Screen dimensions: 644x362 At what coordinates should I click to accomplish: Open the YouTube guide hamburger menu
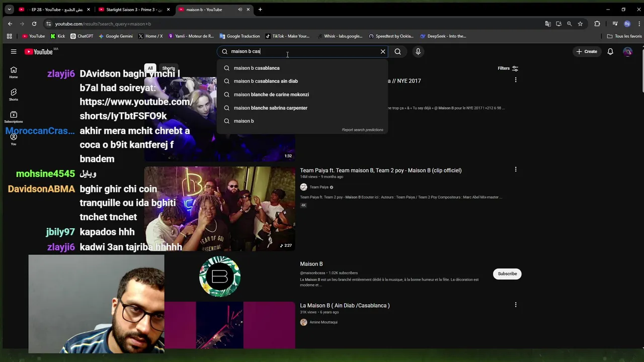14,51
